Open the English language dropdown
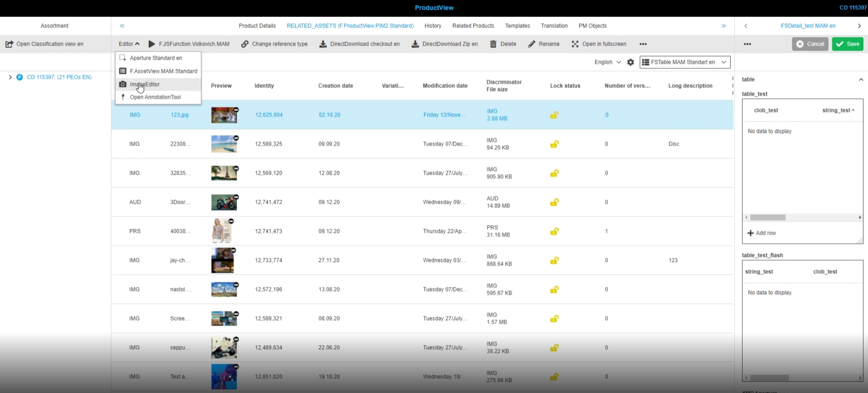This screenshot has width=868, height=393. click(x=608, y=62)
